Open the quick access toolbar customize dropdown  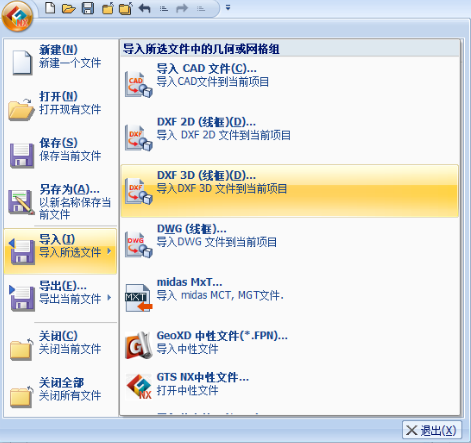[228, 8]
